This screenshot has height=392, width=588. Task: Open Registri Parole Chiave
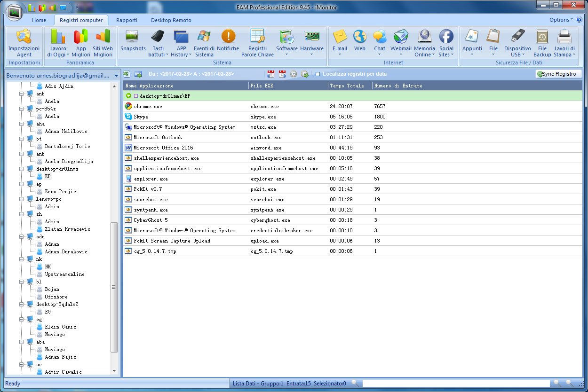click(x=257, y=43)
